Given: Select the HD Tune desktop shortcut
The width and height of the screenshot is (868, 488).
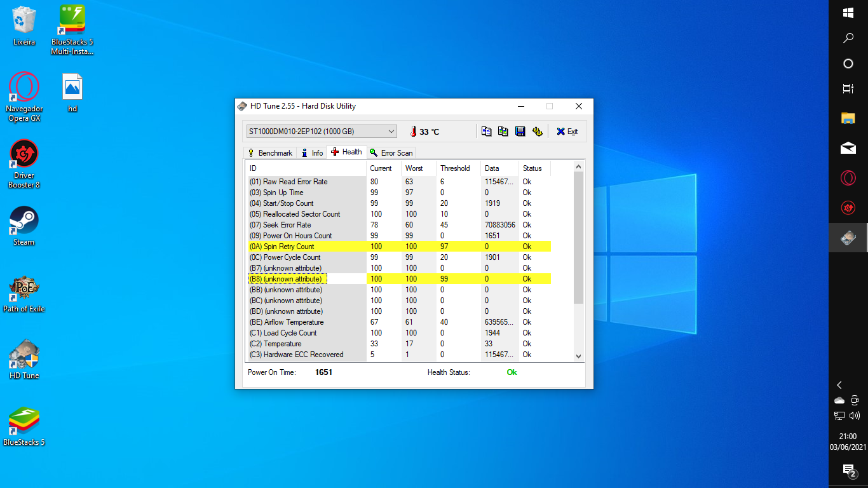Looking at the screenshot, I should (24, 359).
